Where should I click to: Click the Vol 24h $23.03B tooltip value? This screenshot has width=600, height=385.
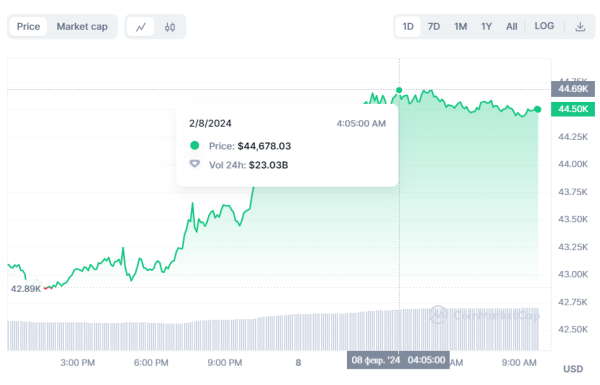coord(268,165)
